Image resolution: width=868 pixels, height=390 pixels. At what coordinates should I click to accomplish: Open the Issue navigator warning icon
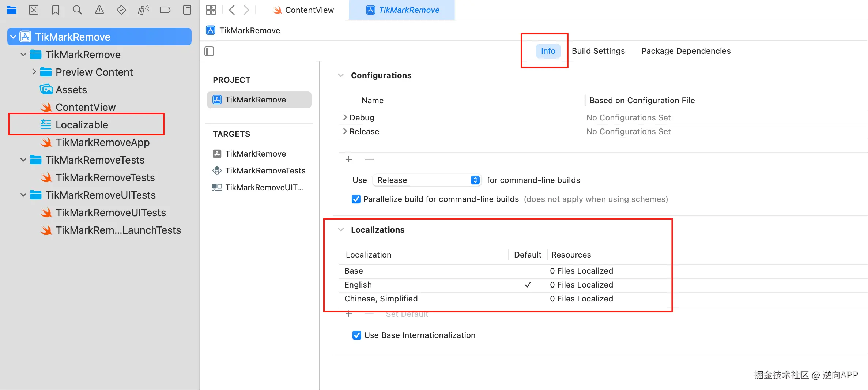[x=99, y=10]
